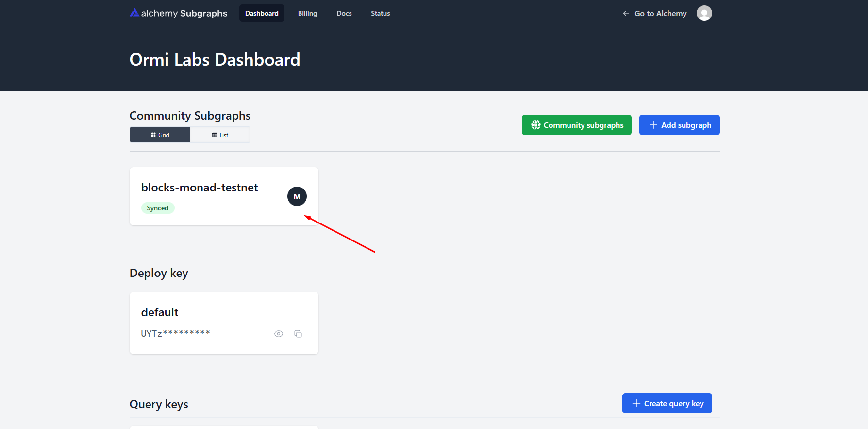The width and height of the screenshot is (868, 429).
Task: Click Create query key button
Action: (667, 403)
